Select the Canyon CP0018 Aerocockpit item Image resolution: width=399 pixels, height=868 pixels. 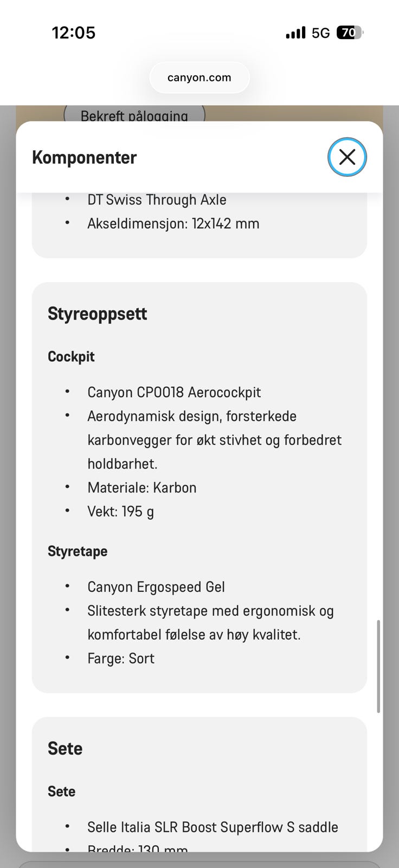pyautogui.click(x=173, y=392)
